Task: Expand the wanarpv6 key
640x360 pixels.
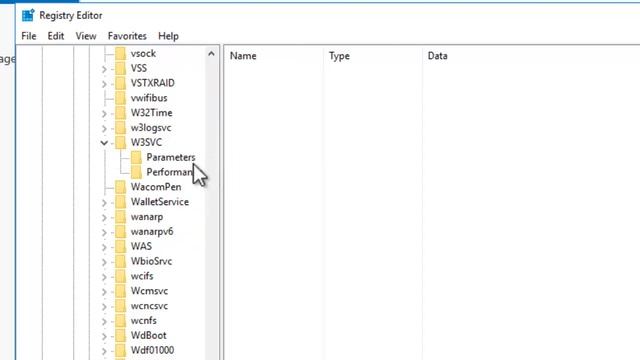Action: [x=104, y=232]
